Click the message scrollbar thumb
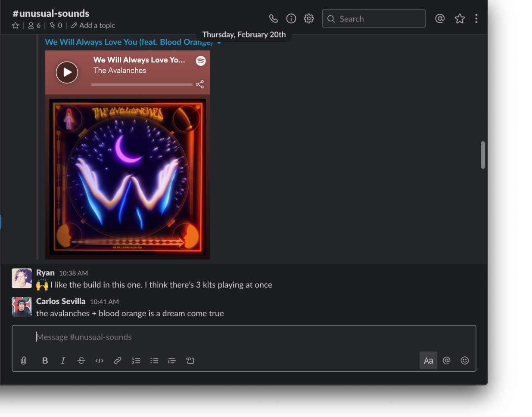The height and width of the screenshot is (417, 532). coord(483,155)
